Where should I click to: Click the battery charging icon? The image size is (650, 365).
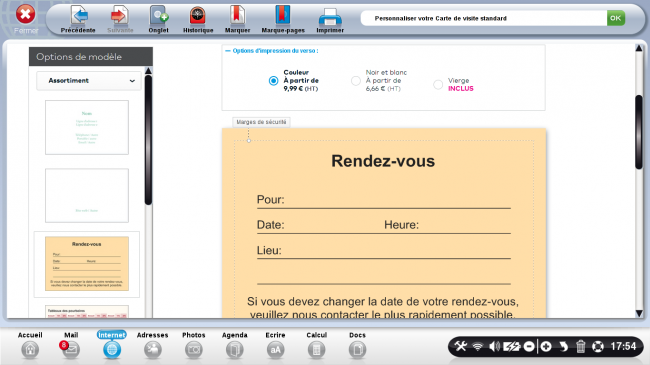(511, 346)
